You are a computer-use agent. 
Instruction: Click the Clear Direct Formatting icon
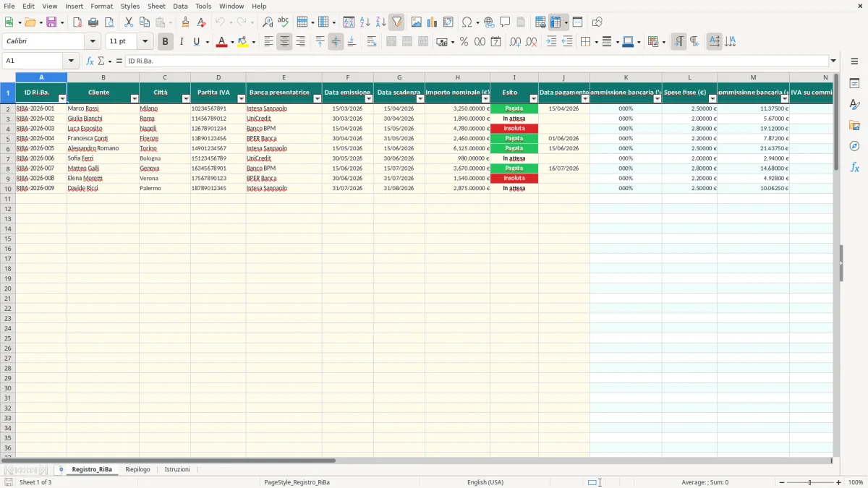(202, 22)
